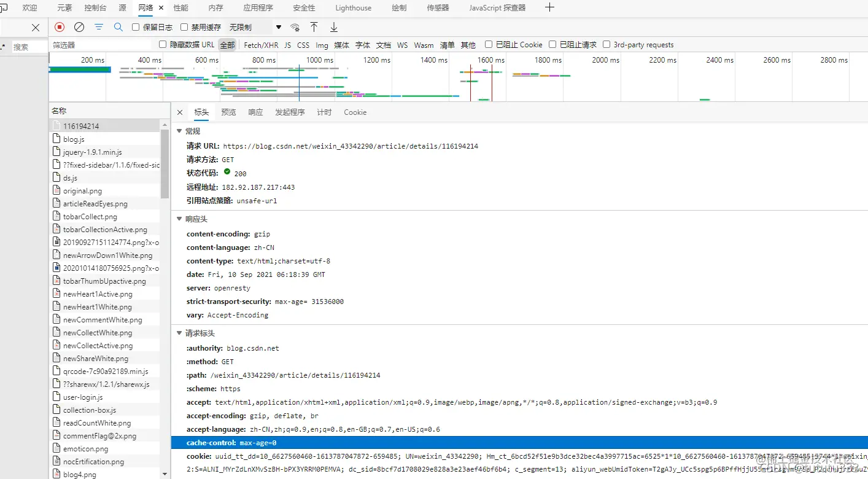Click file icon of blog.js
The height and width of the screenshot is (479, 868).
[56, 139]
